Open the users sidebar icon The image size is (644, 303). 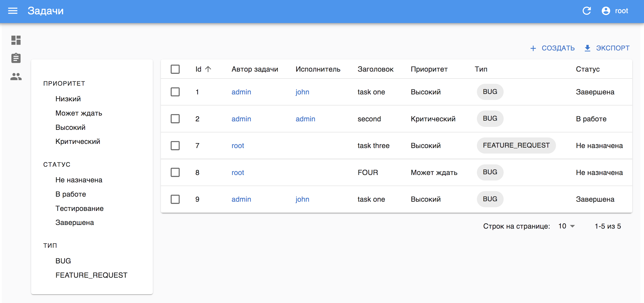coord(16,76)
